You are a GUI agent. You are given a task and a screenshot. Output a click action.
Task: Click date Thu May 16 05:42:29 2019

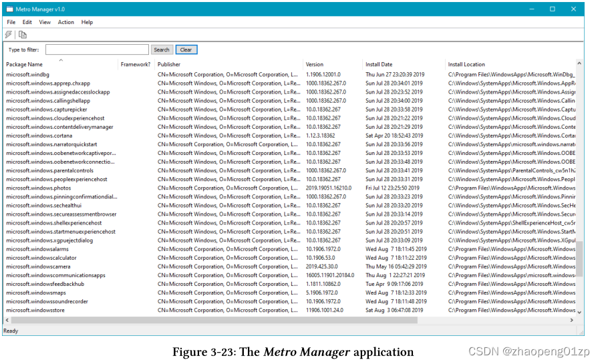pyautogui.click(x=396, y=266)
